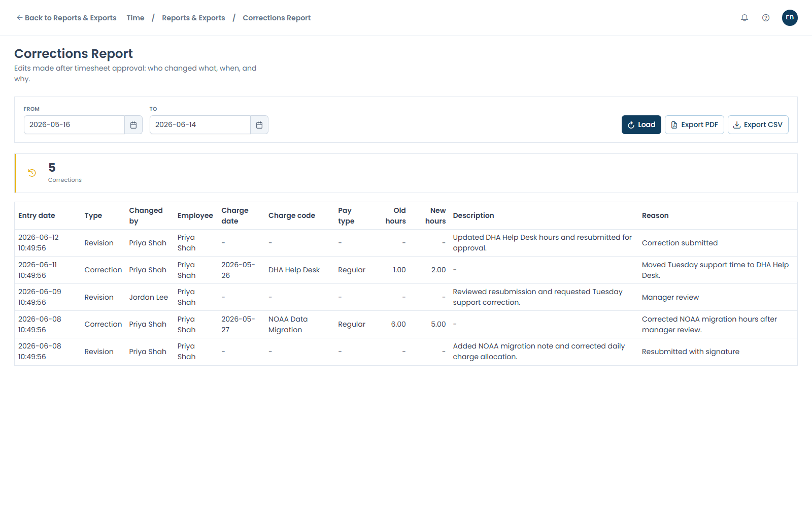
Task: Click the Corrections Report breadcrumb
Action: [x=277, y=18]
